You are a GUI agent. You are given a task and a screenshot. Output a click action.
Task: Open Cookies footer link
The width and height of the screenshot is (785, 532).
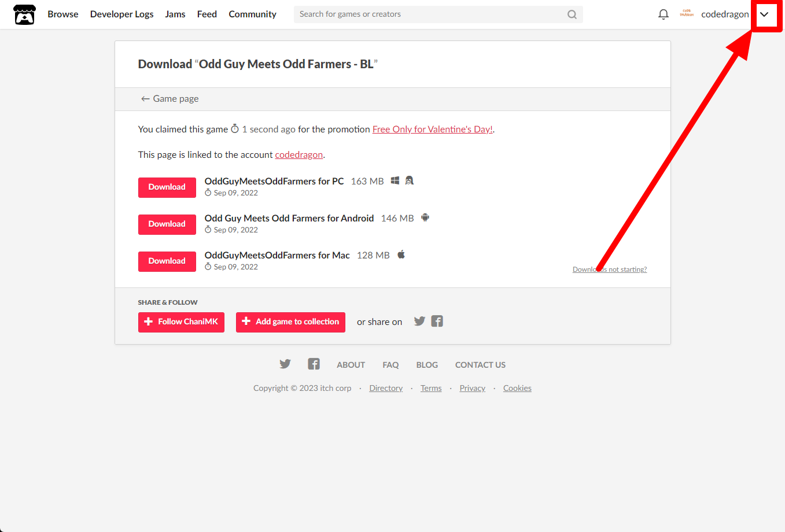[x=517, y=389]
